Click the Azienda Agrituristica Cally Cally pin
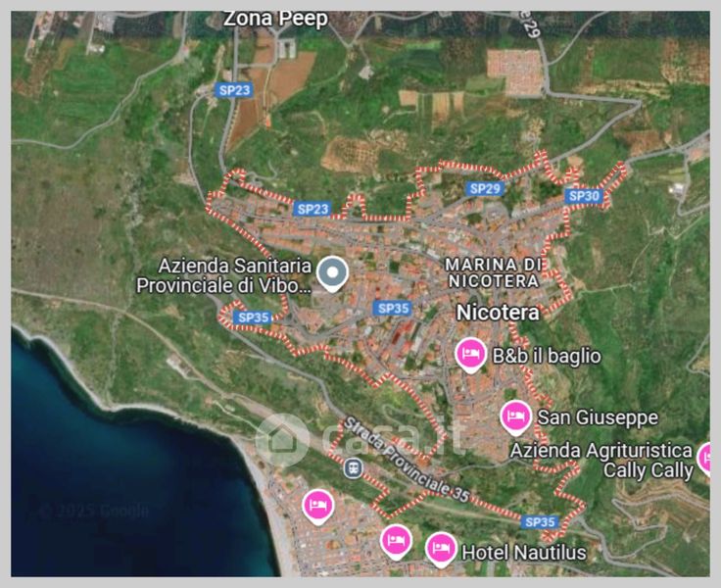This screenshot has width=721, height=588. [706, 459]
